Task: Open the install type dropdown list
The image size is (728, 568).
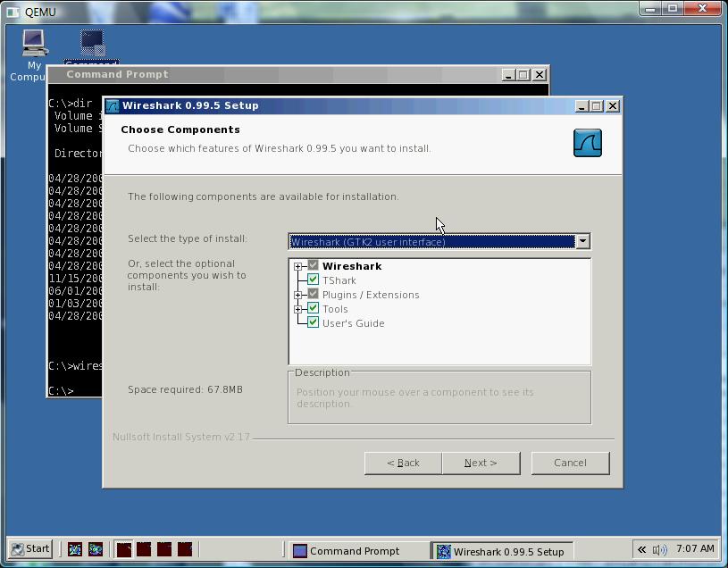Action: coord(582,241)
